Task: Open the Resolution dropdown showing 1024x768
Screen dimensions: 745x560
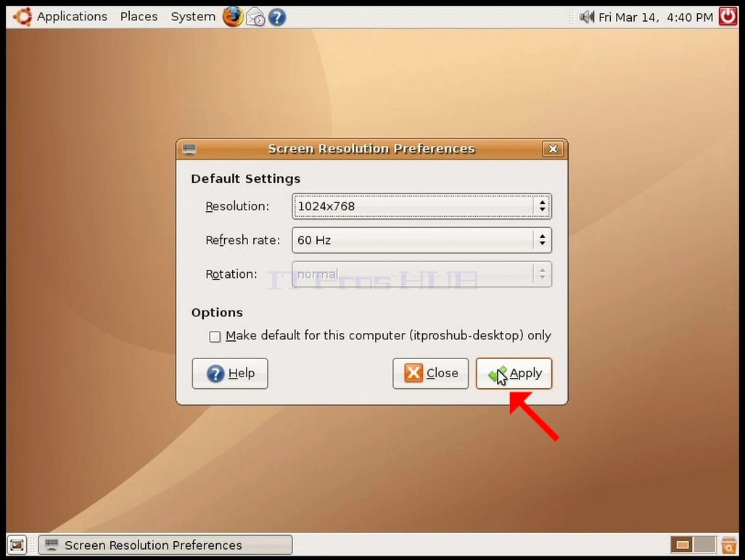Action: pos(421,206)
